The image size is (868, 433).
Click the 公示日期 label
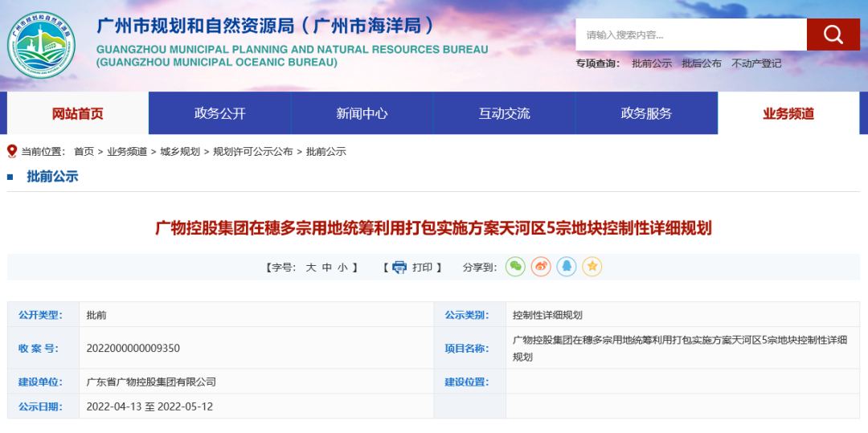[x=40, y=406]
